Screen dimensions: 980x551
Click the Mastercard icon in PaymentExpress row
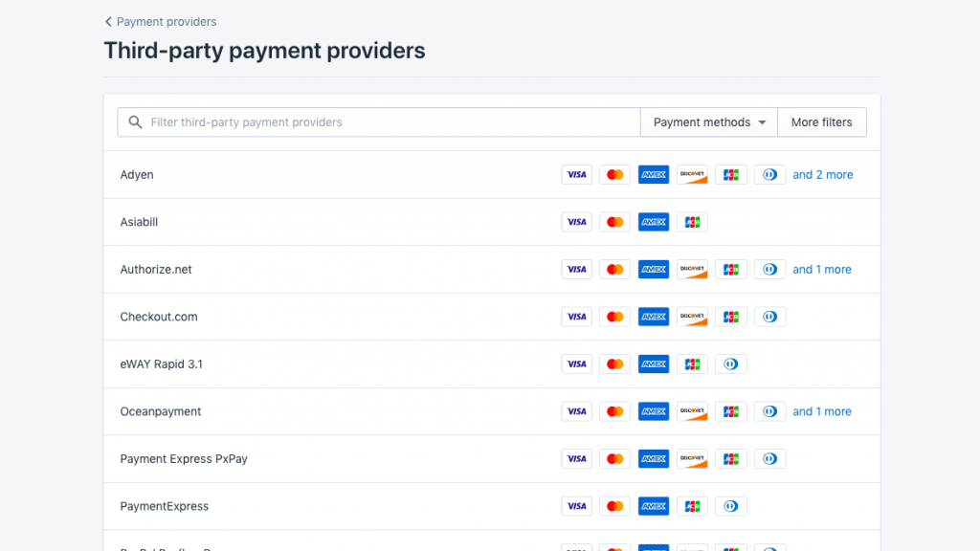point(615,507)
